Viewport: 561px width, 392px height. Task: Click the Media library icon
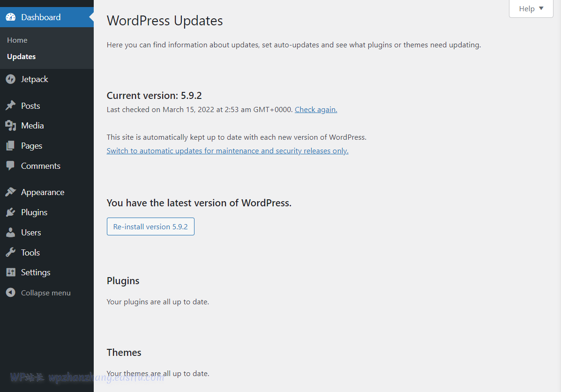pyautogui.click(x=10, y=126)
